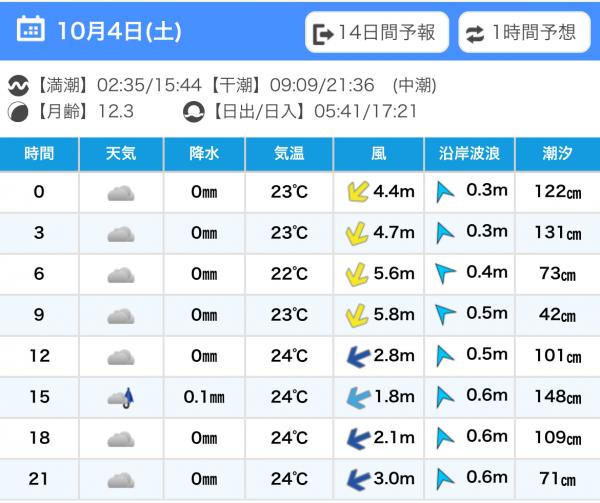Click the blue wind arrow for 2.8m
Image resolution: width=600 pixels, height=503 pixels.
tap(355, 357)
